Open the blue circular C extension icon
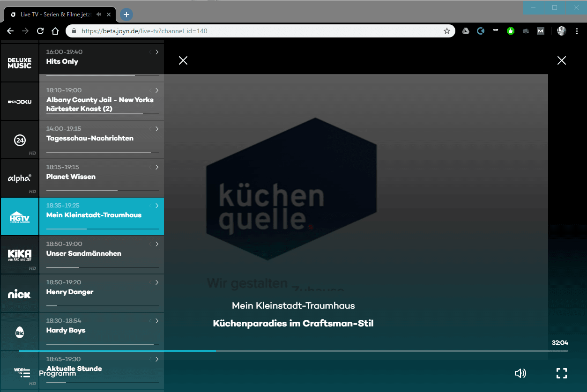This screenshot has width=587, height=392. pyautogui.click(x=481, y=31)
